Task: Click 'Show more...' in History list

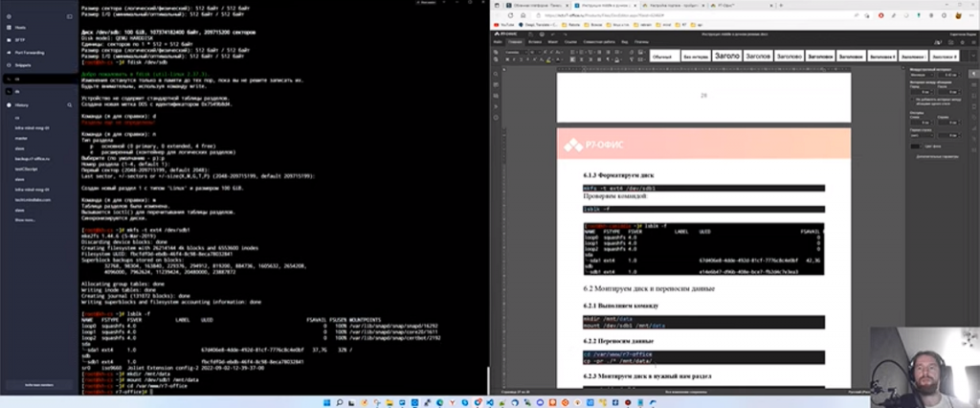Action: click(25, 220)
